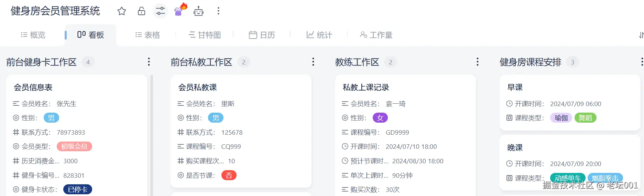Click the 前台私教工作区 column title
The height and width of the screenshot is (196, 644).
pos(201,62)
